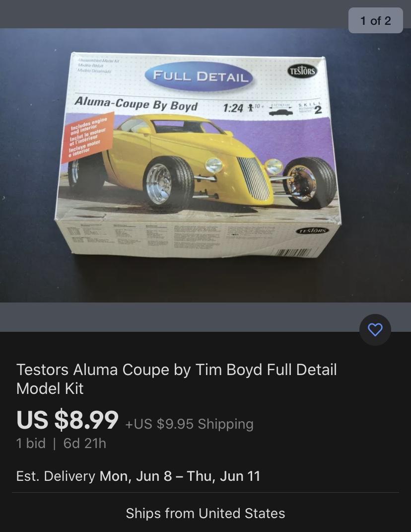The height and width of the screenshot is (532, 411).
Task: Add listing to watchlist with heart icon
Action: click(375, 329)
